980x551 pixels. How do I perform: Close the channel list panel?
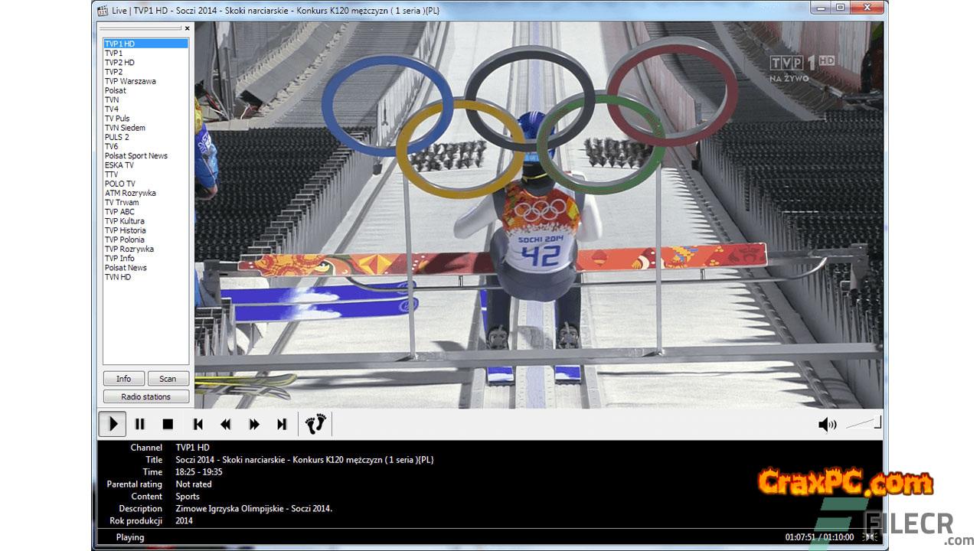[187, 28]
